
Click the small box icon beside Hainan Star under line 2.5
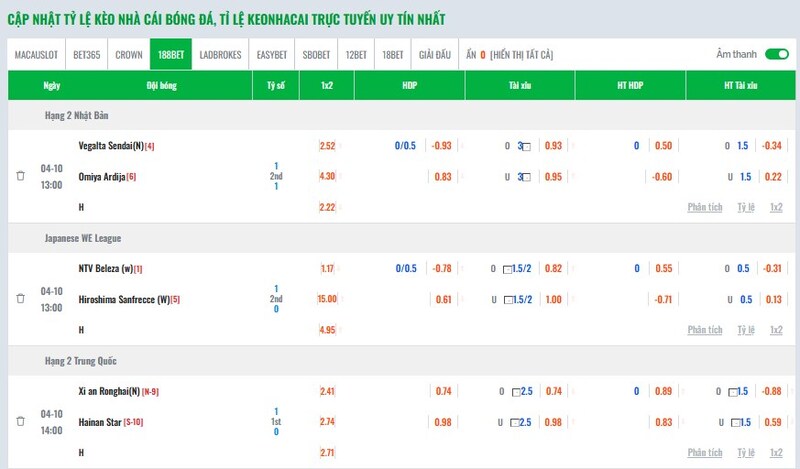click(x=516, y=421)
